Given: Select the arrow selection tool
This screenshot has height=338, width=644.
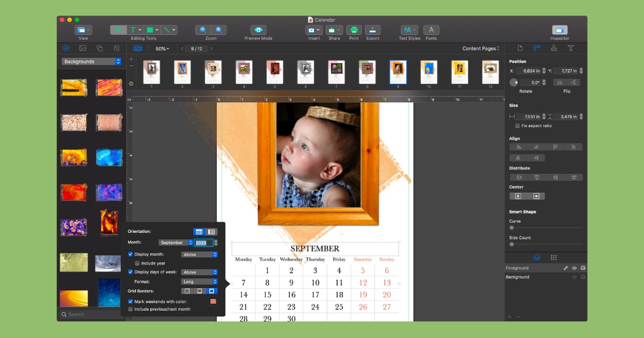Looking at the screenshot, I should click(119, 30).
